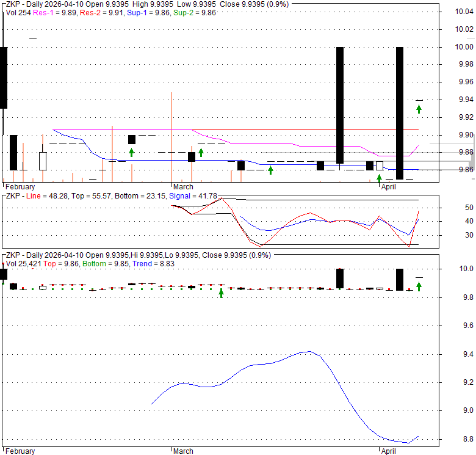Click the Vol 25,421 label in the bottom chart
The height and width of the screenshot is (455, 476).
(x=26, y=263)
